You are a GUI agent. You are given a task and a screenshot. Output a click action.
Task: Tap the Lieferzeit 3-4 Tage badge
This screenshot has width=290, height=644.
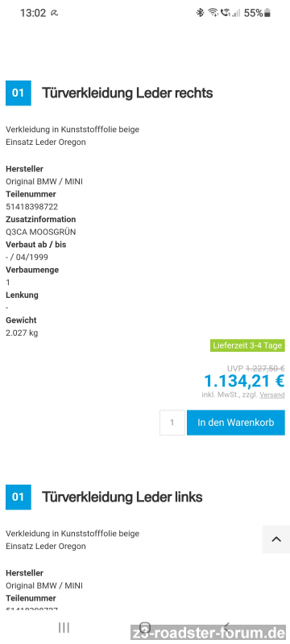click(x=247, y=345)
